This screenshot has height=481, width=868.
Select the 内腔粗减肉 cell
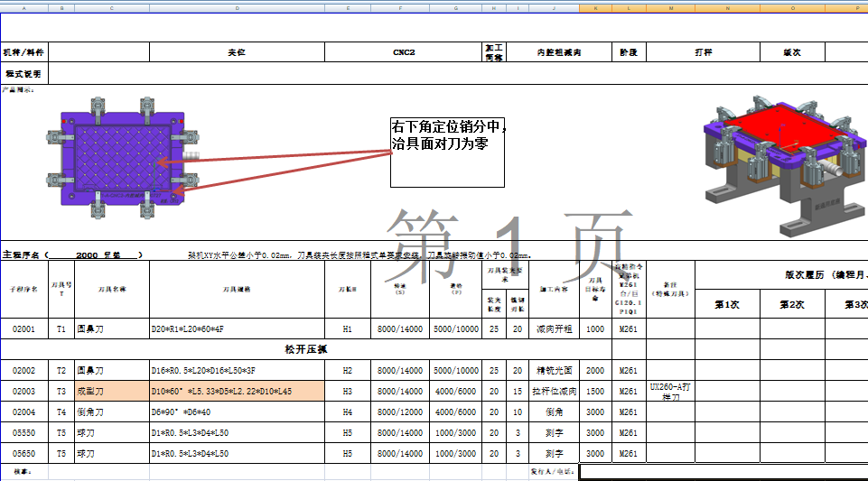click(x=559, y=52)
